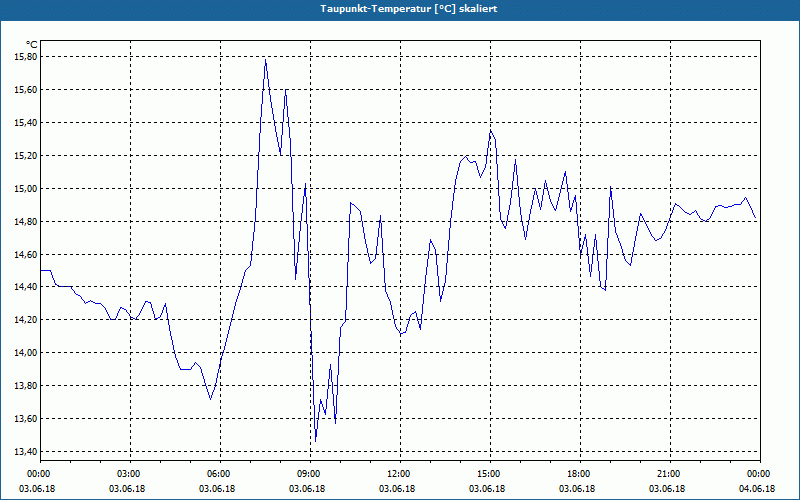The height and width of the screenshot is (500, 800).
Task: Pick the "13,80" y-axis value
Action: click(26, 386)
